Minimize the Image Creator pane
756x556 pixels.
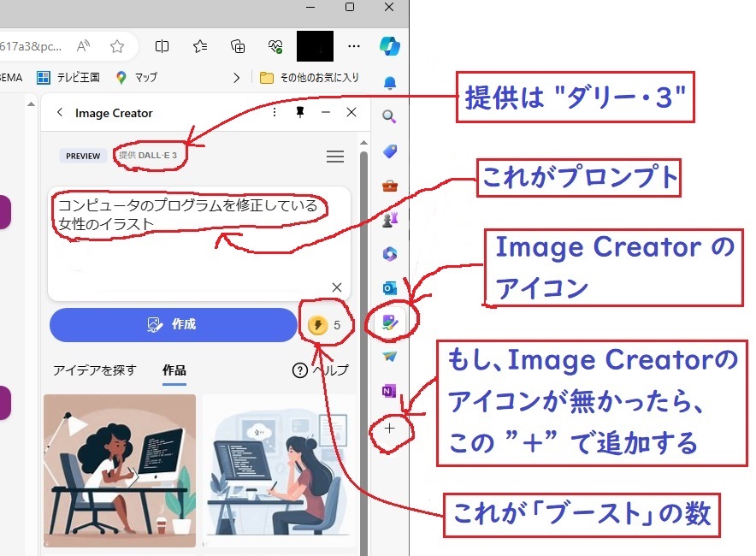326,112
